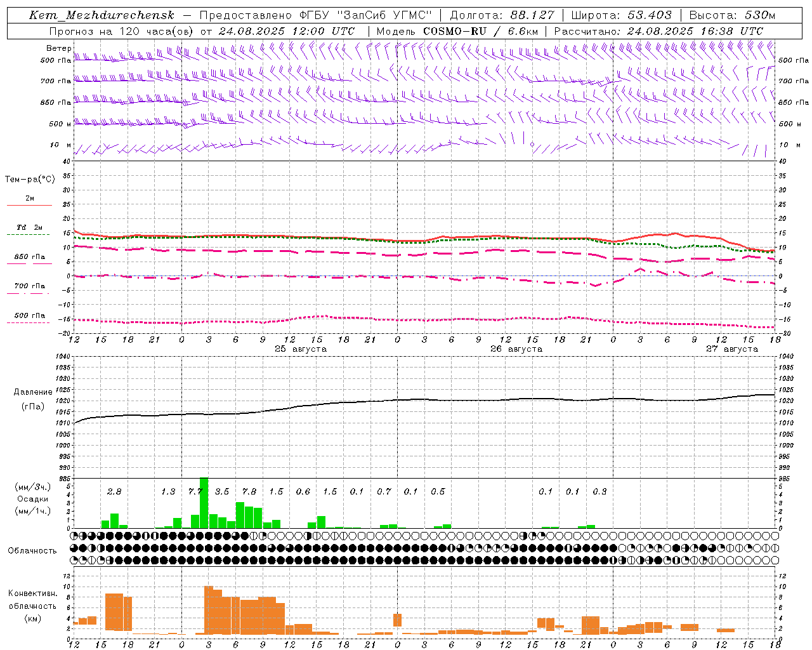Click the (мм/3ч.) units label

[x=32, y=487]
